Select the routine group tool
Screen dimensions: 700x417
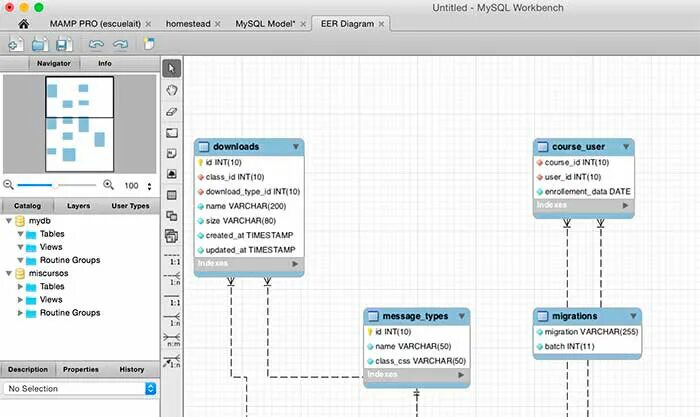click(172, 236)
